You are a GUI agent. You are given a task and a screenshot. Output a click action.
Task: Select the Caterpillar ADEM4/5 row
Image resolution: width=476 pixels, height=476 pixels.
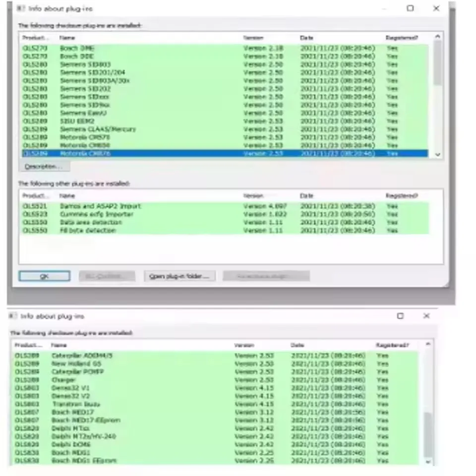216,356
